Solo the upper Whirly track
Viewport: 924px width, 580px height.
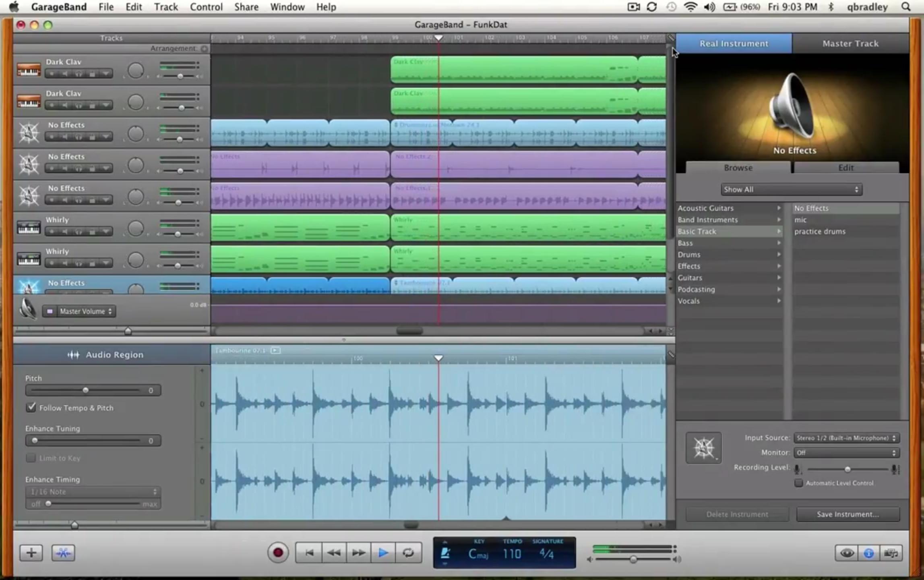(79, 232)
